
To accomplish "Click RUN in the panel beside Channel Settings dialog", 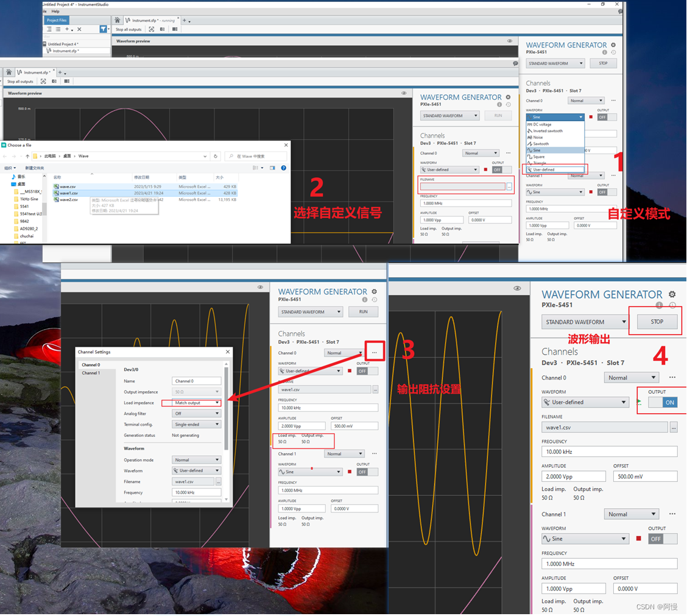I will click(363, 312).
